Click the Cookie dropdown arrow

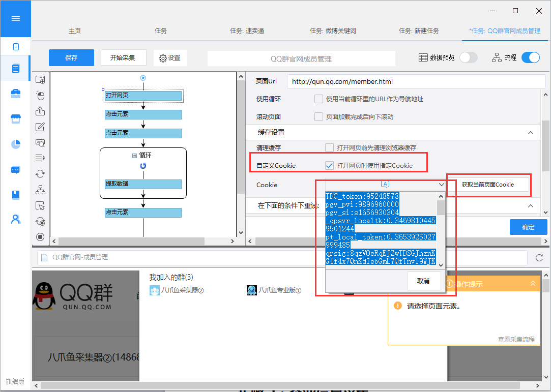tap(442, 185)
